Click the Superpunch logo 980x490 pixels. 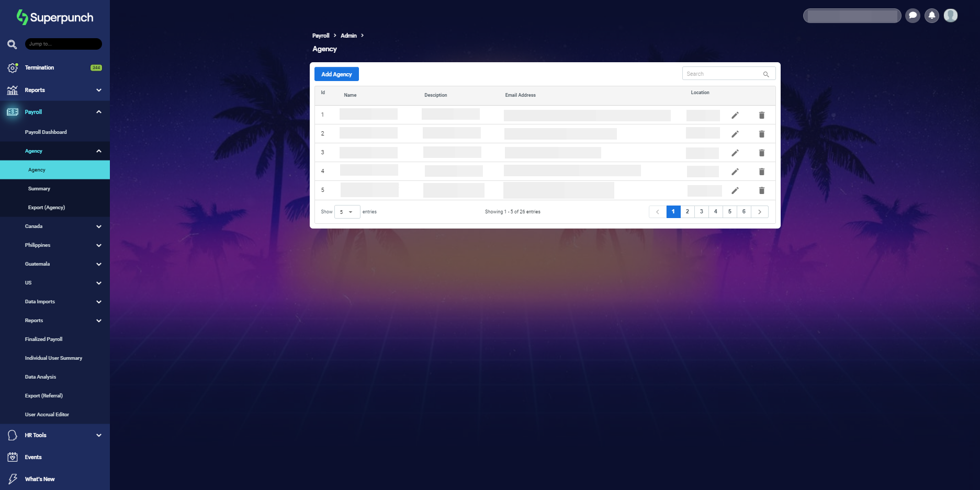tap(55, 17)
